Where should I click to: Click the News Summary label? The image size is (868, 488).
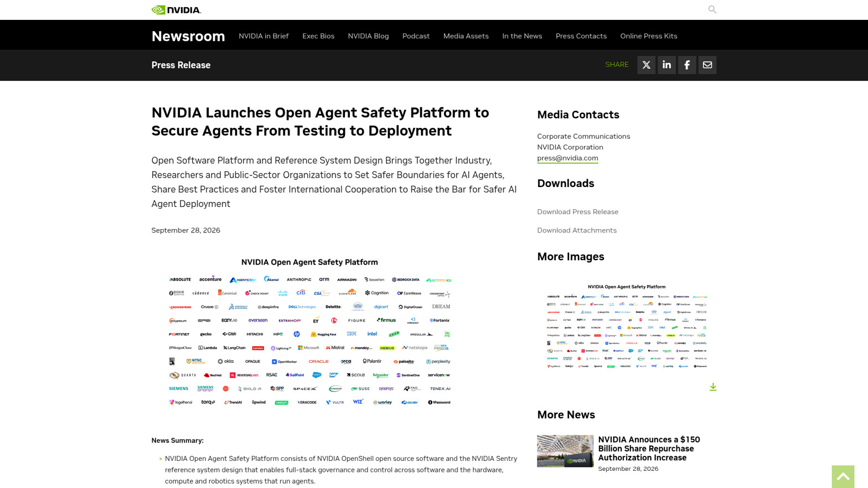[x=177, y=440]
